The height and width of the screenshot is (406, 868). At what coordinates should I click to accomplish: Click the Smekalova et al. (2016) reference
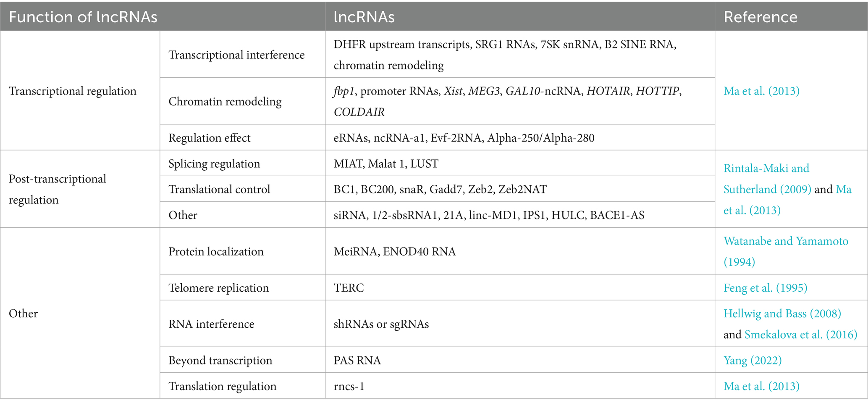tap(801, 334)
